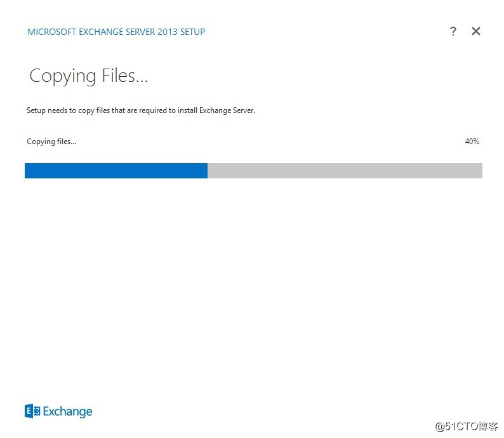Click the Exchange logo icon
Image resolution: width=504 pixels, height=438 pixels.
[x=32, y=411]
